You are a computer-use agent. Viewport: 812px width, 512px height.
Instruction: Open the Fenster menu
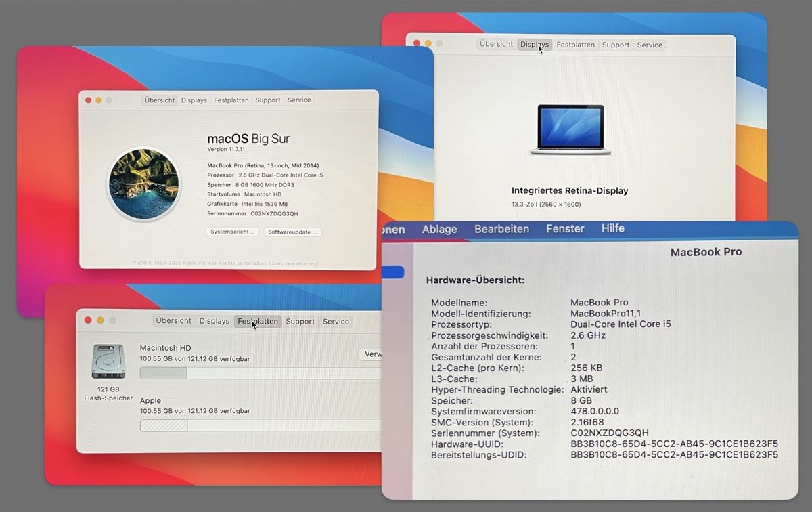pos(565,229)
